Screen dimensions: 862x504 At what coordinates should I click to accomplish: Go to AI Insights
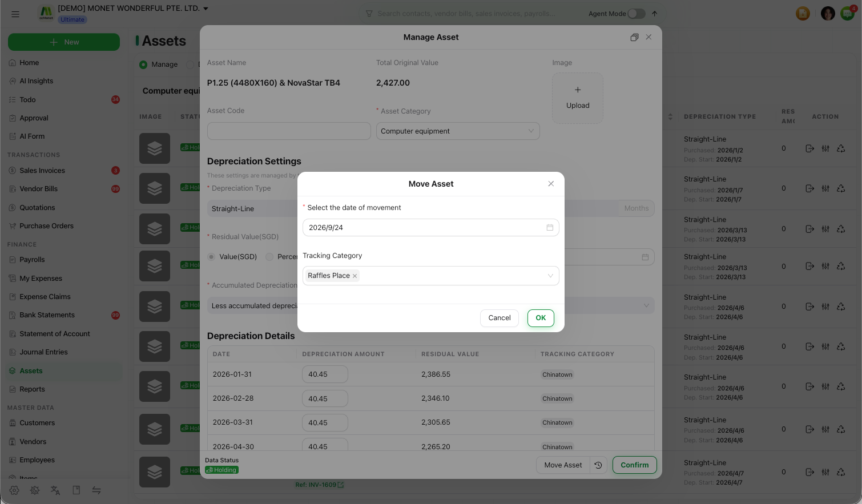click(x=36, y=81)
